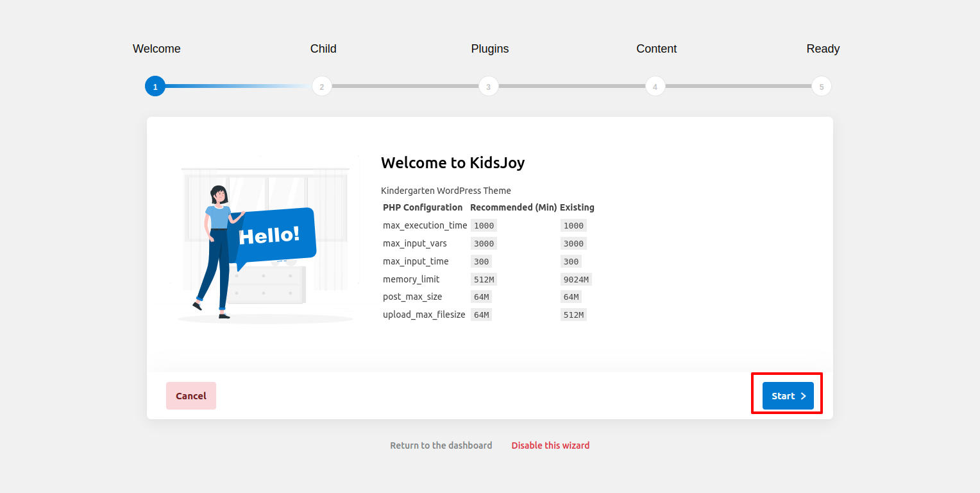Click the recommended max_input_time value 300
980x493 pixels.
coord(482,261)
